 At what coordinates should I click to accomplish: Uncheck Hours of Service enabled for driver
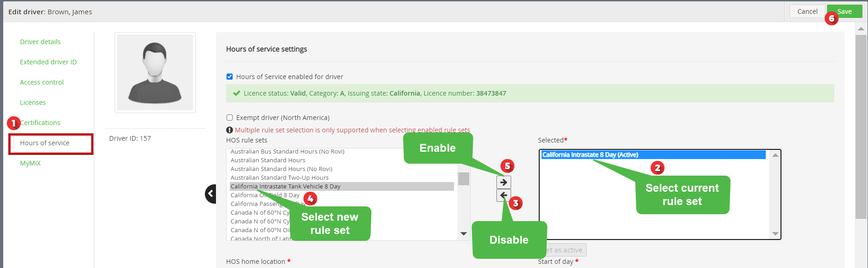[229, 77]
